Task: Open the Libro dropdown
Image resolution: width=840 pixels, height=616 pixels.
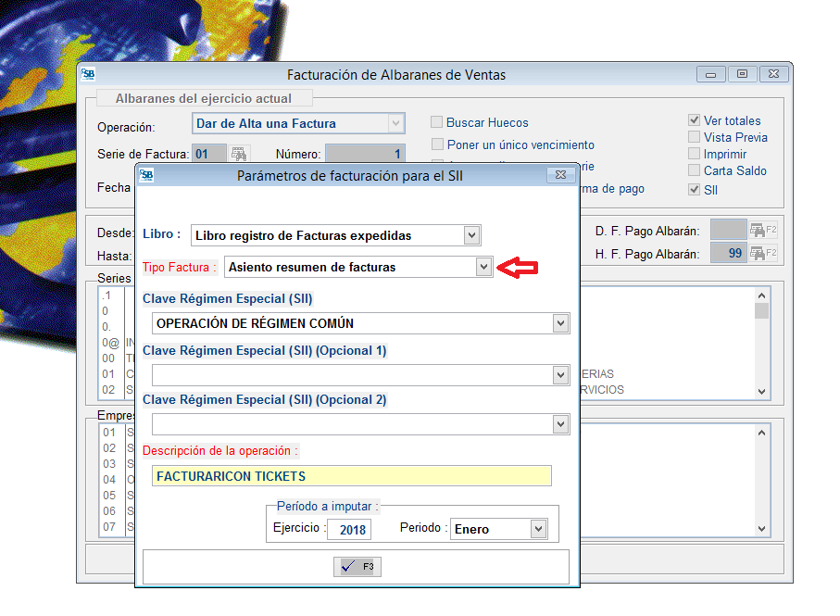Action: click(x=473, y=235)
